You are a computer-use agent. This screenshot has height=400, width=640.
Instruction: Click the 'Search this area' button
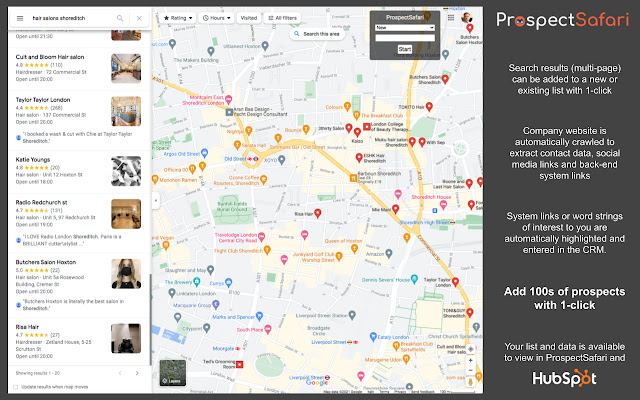pos(317,34)
